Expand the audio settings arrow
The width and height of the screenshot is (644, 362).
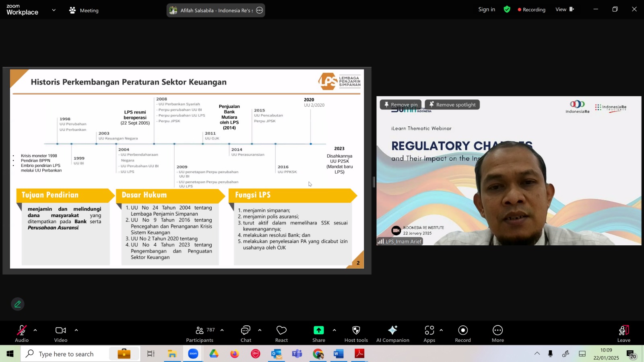point(35,330)
